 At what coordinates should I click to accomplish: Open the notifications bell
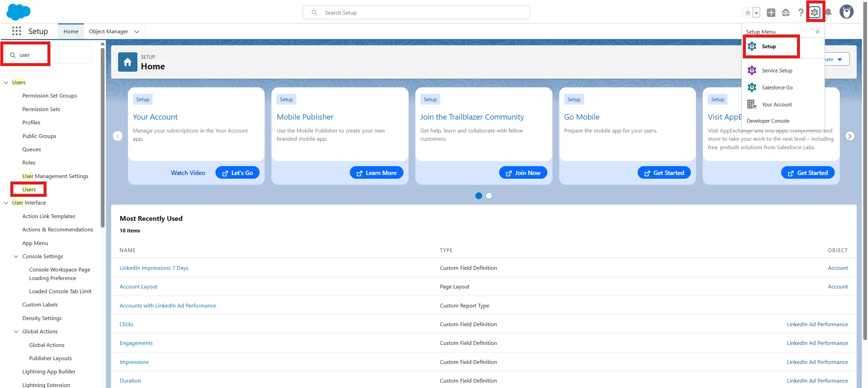click(x=828, y=13)
